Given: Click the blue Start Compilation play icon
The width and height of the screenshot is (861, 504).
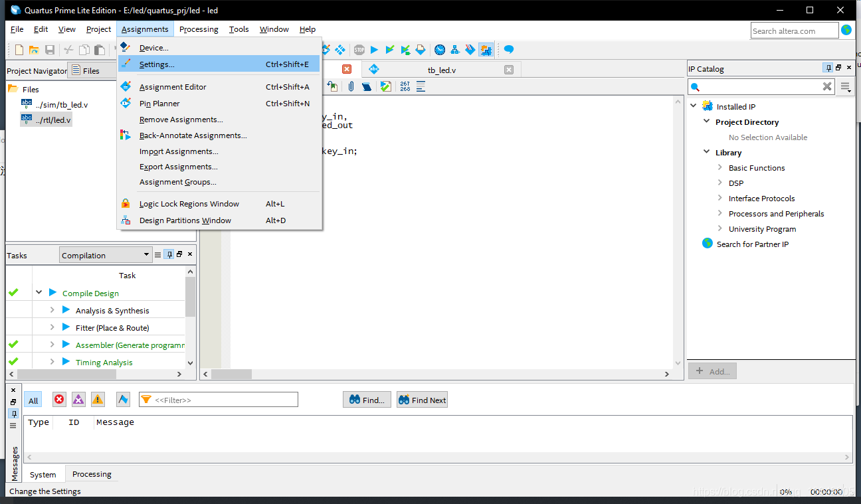Looking at the screenshot, I should coord(374,50).
